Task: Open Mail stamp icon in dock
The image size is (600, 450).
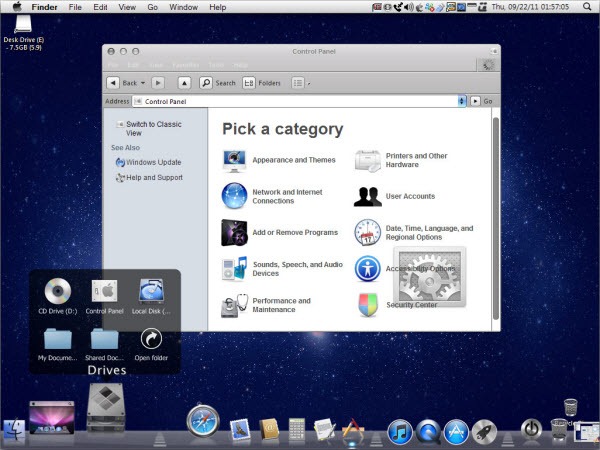Action: pyautogui.click(x=240, y=429)
